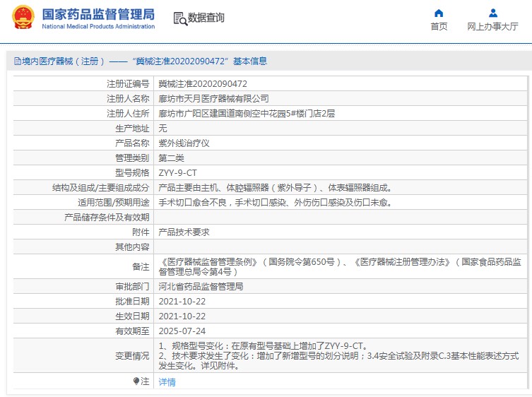The height and width of the screenshot is (397, 532).
Task: Click 生效日期 value 2021-10-22
Action: point(182,316)
